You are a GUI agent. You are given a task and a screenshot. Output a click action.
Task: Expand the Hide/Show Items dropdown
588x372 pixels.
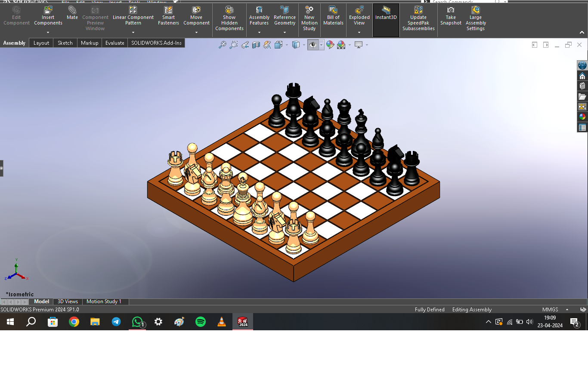321,44
